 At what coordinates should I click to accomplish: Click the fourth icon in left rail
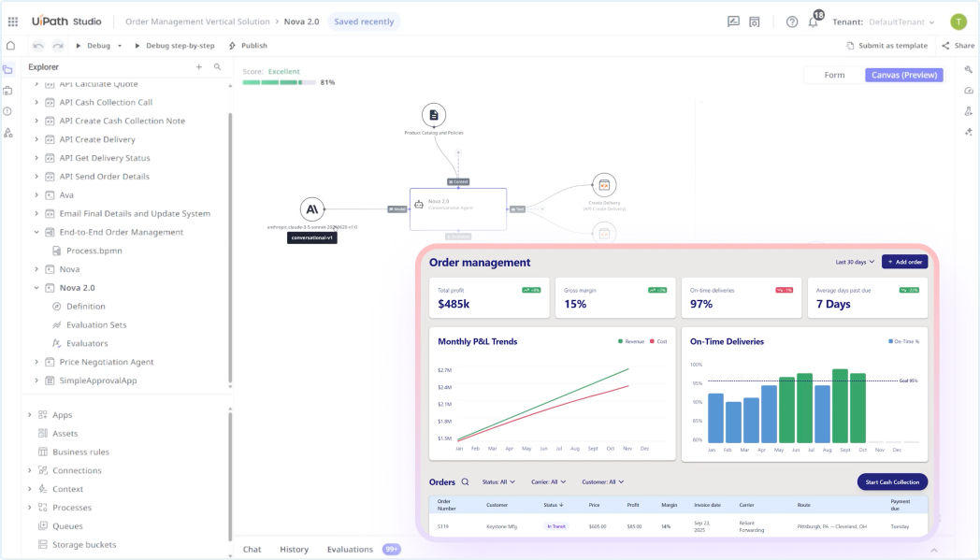coord(8,133)
